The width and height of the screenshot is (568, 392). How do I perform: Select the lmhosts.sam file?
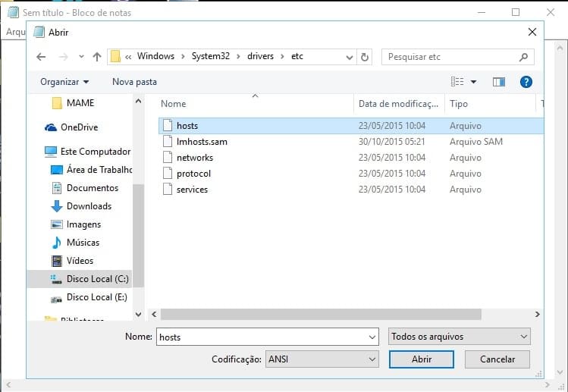pyautogui.click(x=350, y=142)
